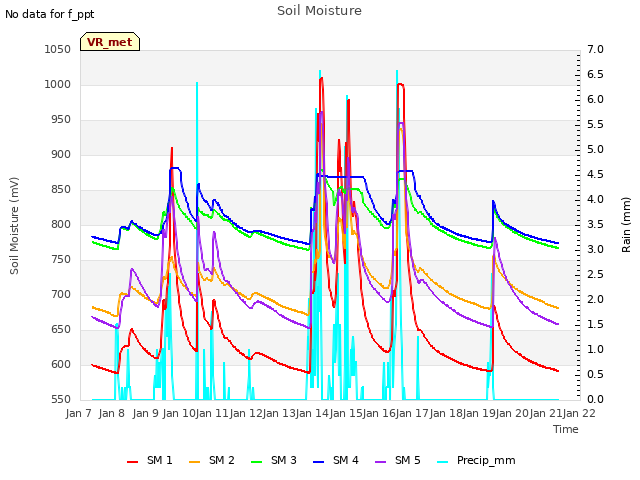Image resolution: width=640 pixels, height=480 pixels.
Task: Click the Jan 8 date tick label
Action: coord(112,413)
